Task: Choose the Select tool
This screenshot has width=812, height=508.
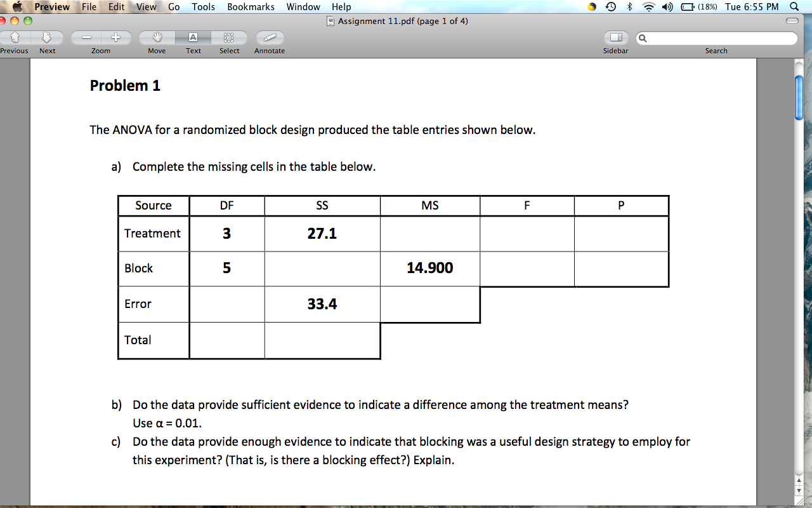Action: [229, 38]
